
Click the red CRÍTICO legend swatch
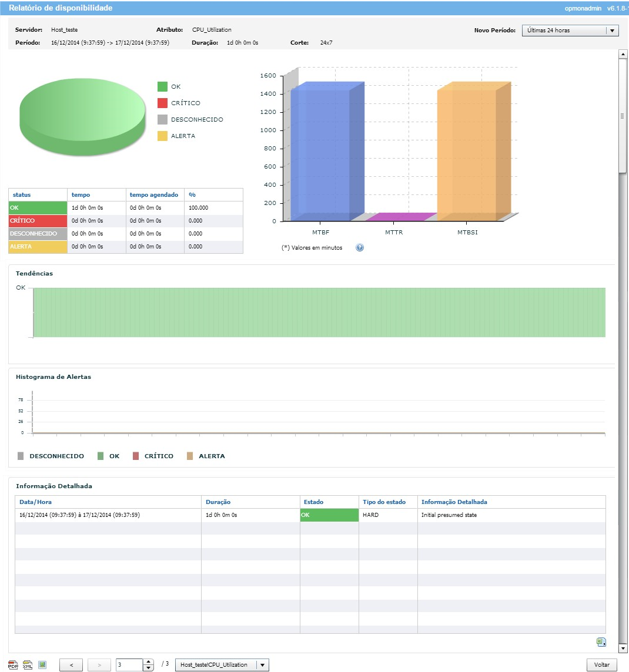coord(162,103)
